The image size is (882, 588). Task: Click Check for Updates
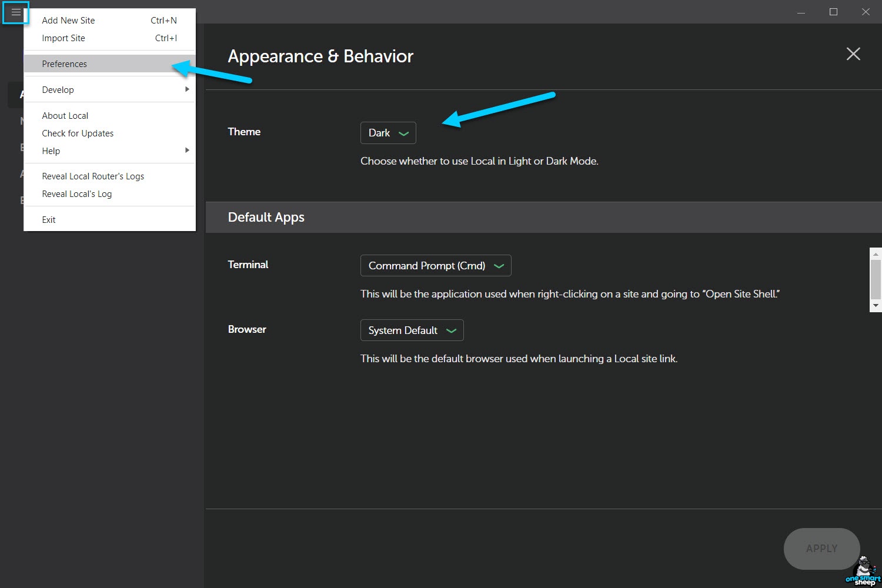78,133
